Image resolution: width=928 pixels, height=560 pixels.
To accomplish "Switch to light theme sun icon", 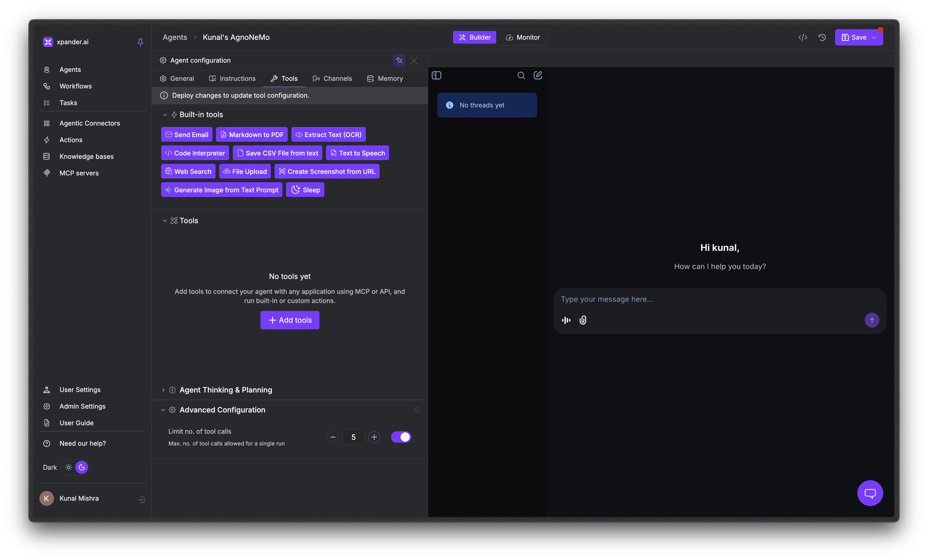I will click(x=69, y=467).
